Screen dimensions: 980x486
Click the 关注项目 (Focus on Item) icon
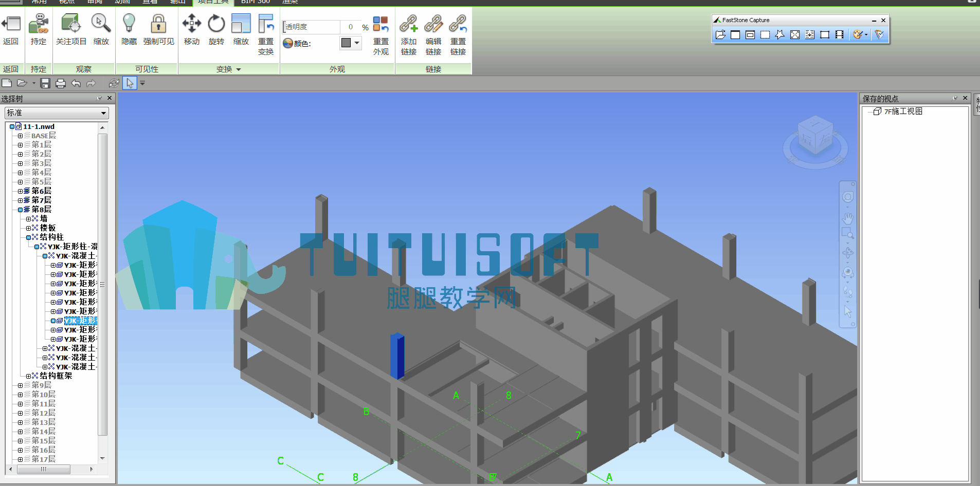[71, 24]
